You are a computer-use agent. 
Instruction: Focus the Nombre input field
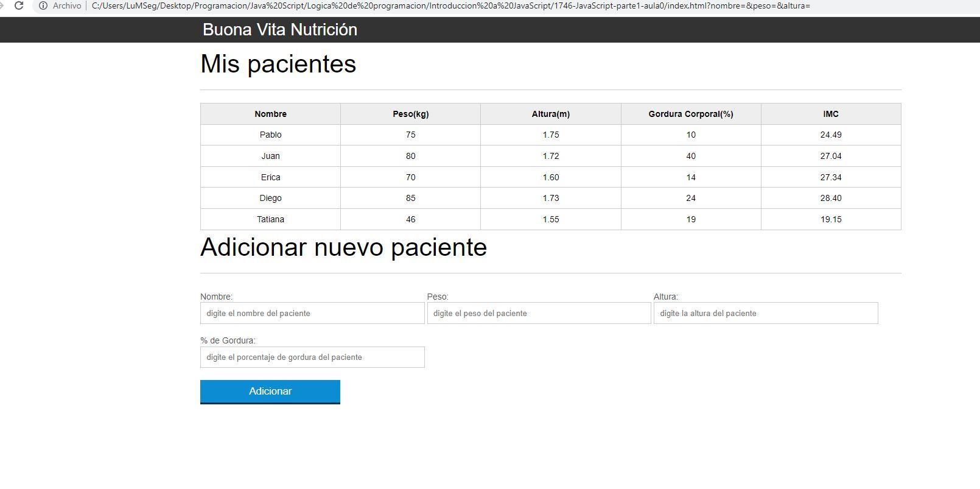click(312, 313)
